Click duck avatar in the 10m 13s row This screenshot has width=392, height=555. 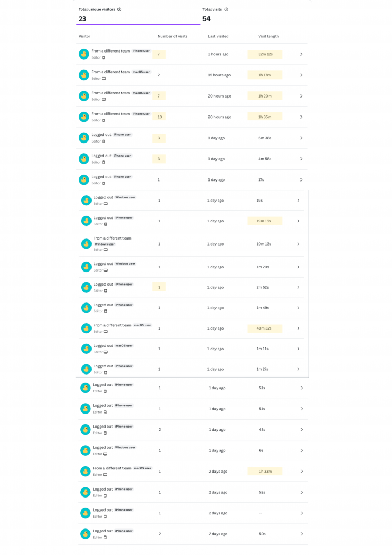(x=86, y=244)
